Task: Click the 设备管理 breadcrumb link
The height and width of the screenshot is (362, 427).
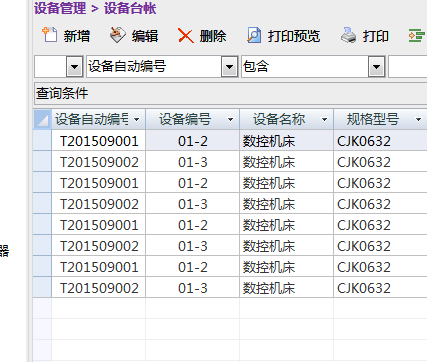Action: [x=60, y=8]
